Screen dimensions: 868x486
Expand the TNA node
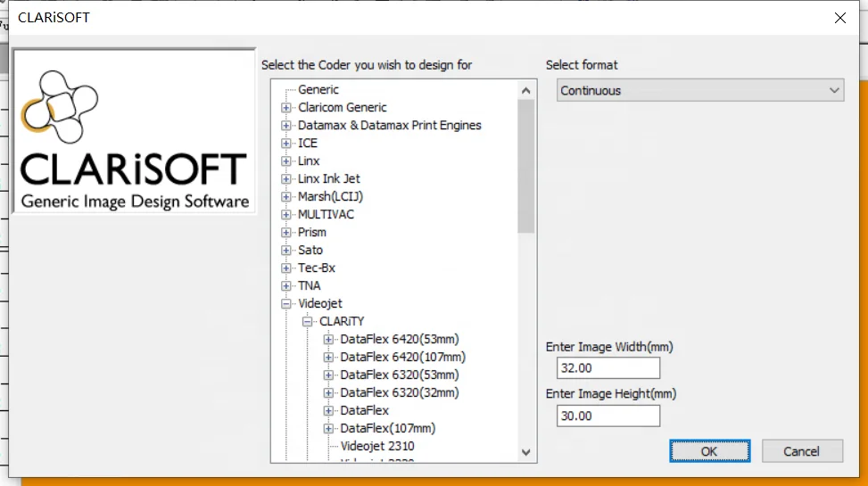286,286
